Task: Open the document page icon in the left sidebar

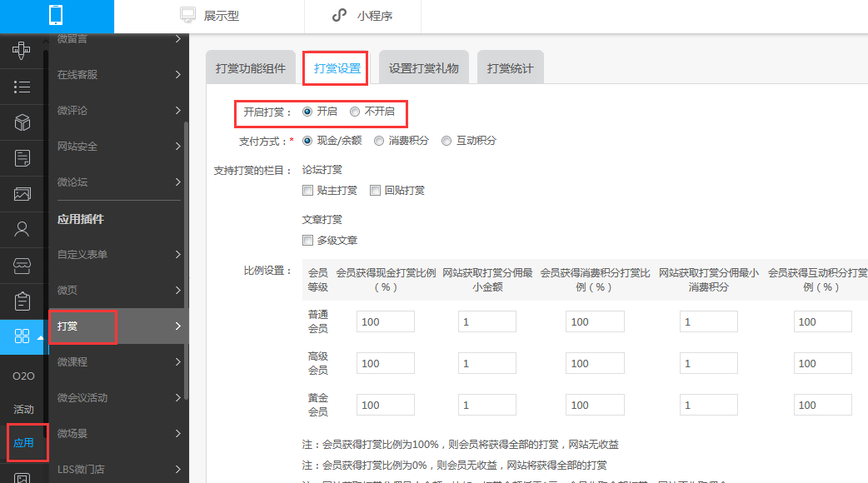Action: tap(22, 158)
